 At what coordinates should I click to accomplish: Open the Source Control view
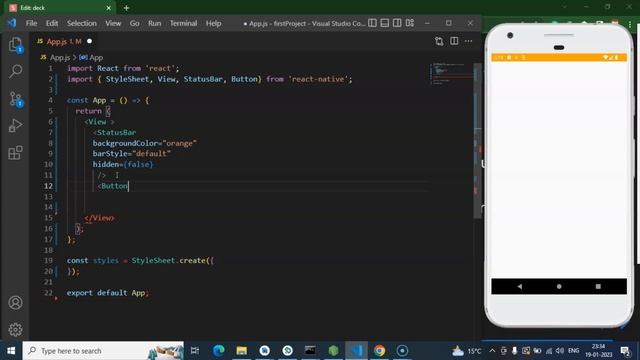16,99
